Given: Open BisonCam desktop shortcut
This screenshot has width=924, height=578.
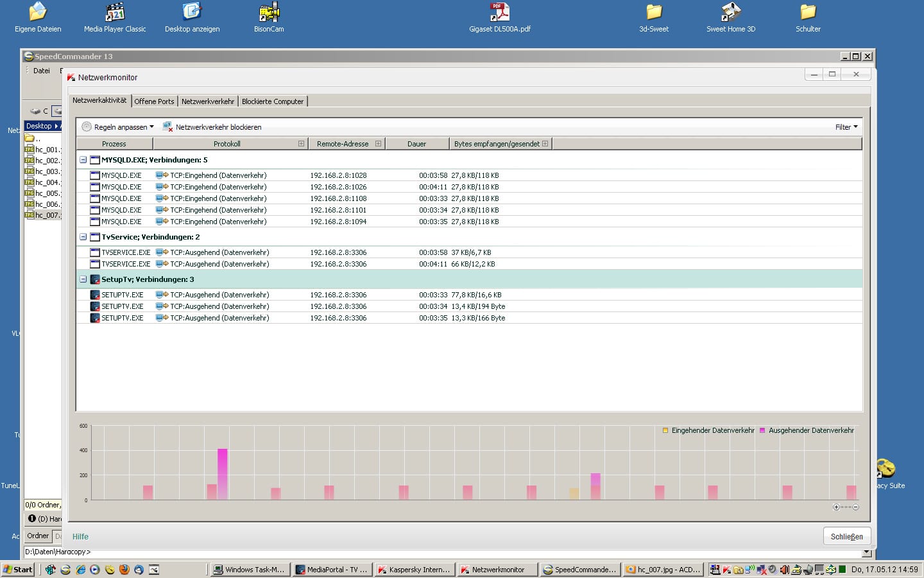Looking at the screenshot, I should tap(269, 12).
